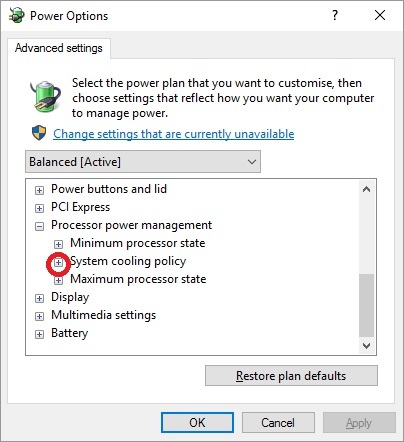Expand the PCI Express node
Viewport: 404px width, 442px height.
[x=39, y=208]
